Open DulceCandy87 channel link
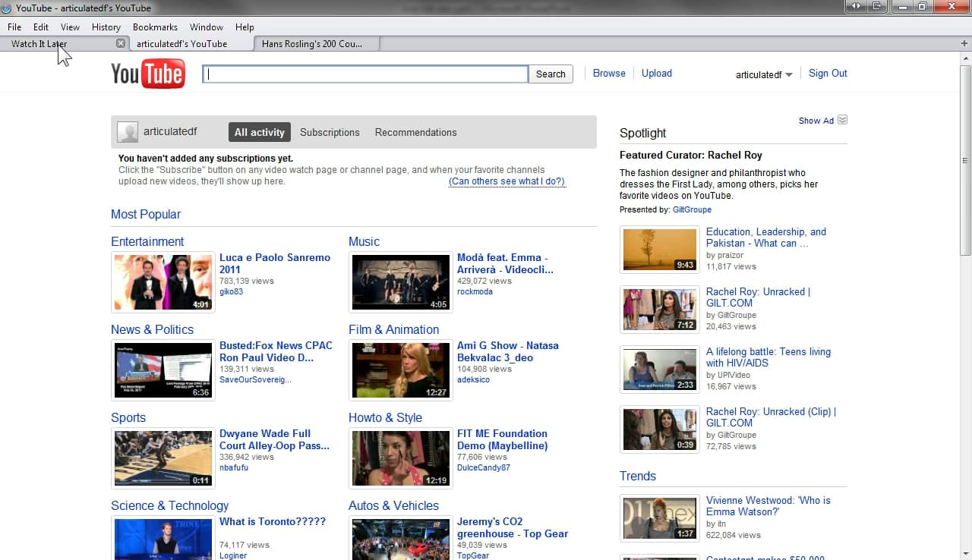Image resolution: width=972 pixels, height=560 pixels. 484,467
